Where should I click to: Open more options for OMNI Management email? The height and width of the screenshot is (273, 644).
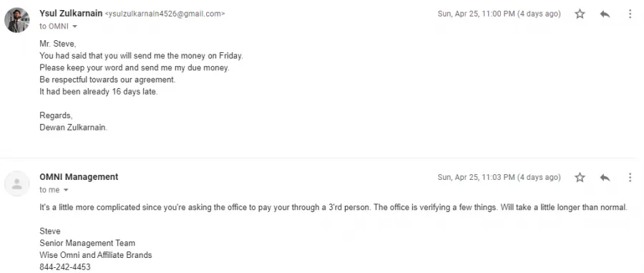pyautogui.click(x=630, y=178)
